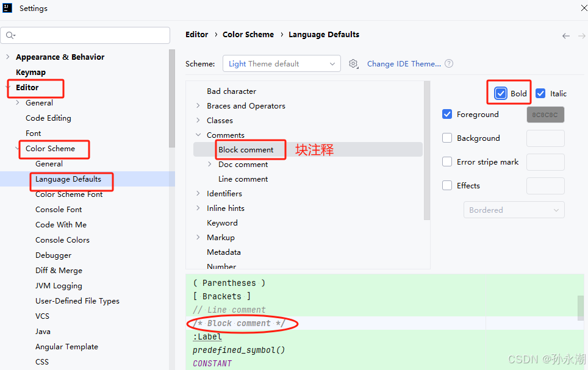Click predefined_symbol() in the preview
Viewport: 588px width, 370px height.
coord(239,350)
